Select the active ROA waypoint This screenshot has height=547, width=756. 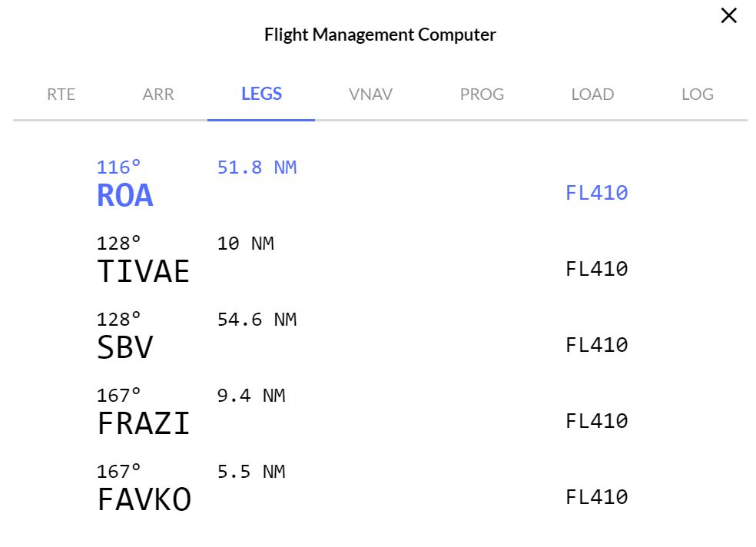(125, 196)
